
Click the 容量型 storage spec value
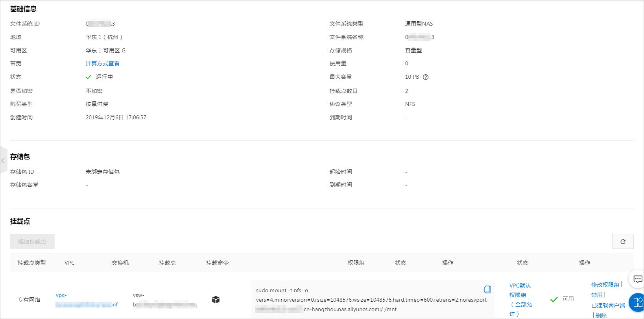[x=413, y=50]
